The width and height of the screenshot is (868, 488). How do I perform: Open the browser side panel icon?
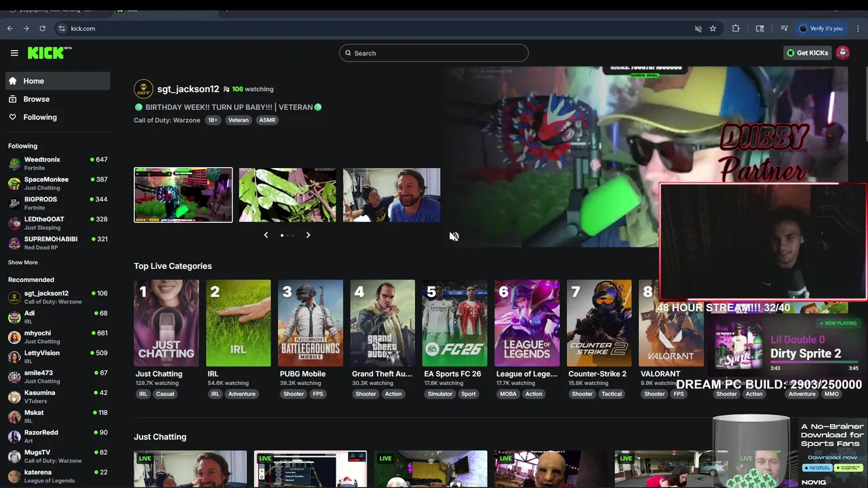[x=760, y=28]
